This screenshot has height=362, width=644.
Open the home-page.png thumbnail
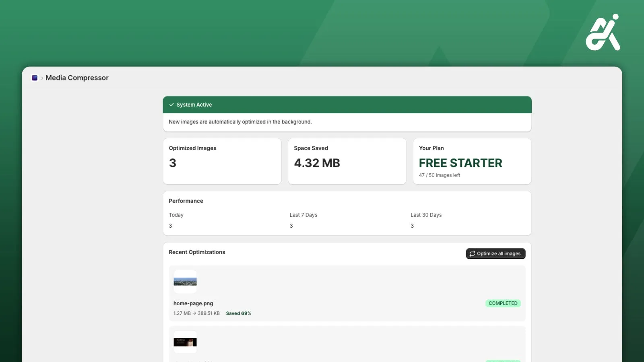(185, 282)
